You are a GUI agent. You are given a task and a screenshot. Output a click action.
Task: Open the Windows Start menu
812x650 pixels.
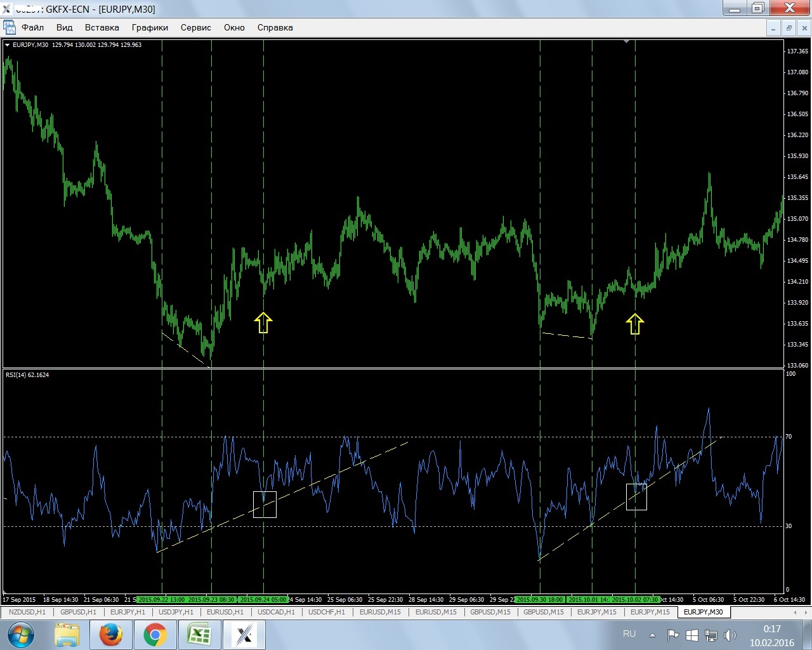coord(21,635)
